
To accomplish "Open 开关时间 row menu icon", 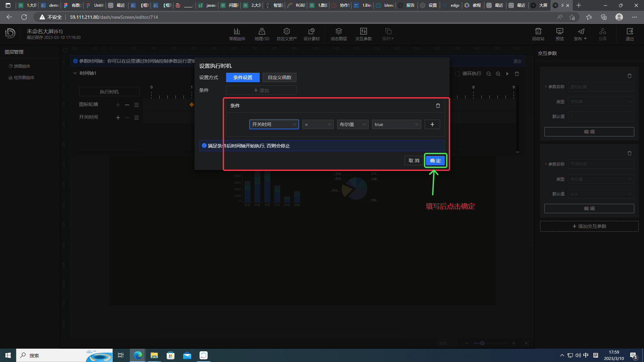I will pyautogui.click(x=137, y=118).
